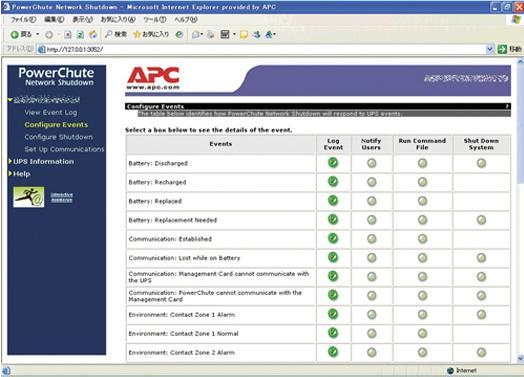
Task: Open the Edit menu (編集)
Action: point(54,20)
